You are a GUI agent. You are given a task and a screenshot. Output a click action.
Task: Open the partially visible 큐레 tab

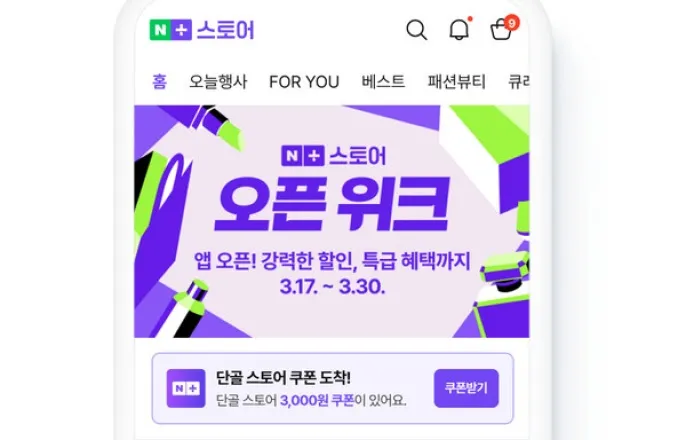[x=518, y=82]
